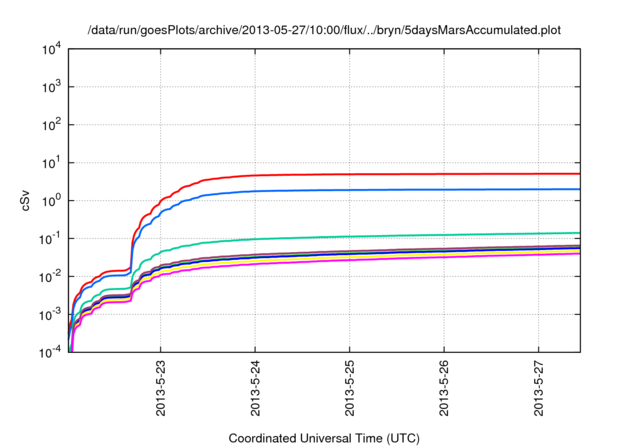640x448 pixels.
Task: Click the 10^3 y-axis tick label
Action: click(x=51, y=87)
